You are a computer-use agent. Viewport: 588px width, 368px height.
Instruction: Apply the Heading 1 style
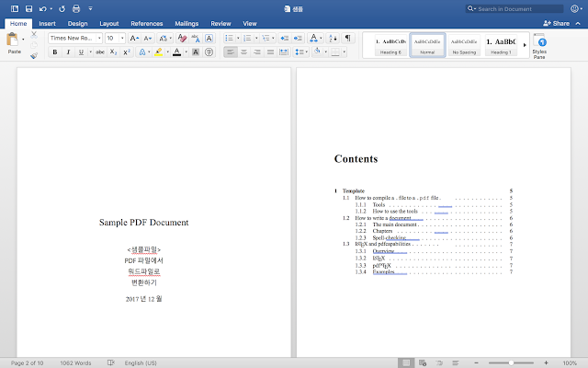click(501, 45)
